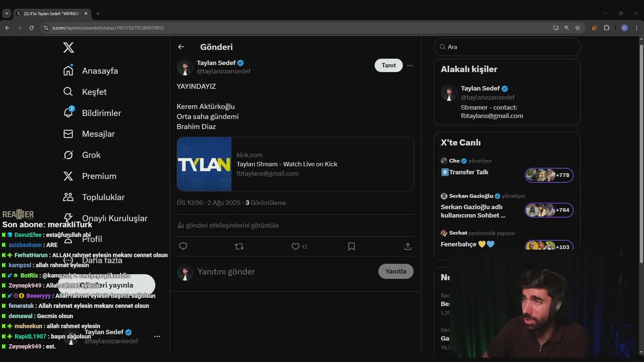Open account menu ellipsis at bottom
Viewport: 644px width, 362px height.
tap(157, 336)
